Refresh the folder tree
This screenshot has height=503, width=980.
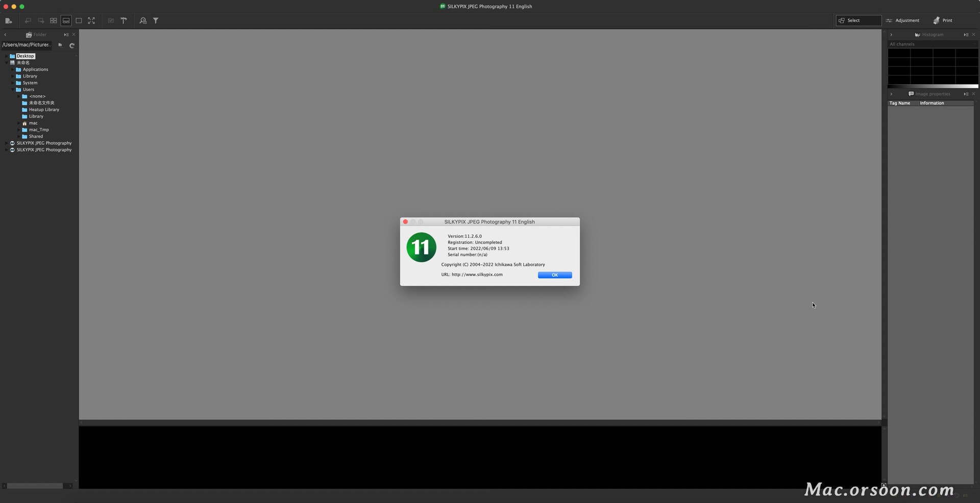click(72, 45)
